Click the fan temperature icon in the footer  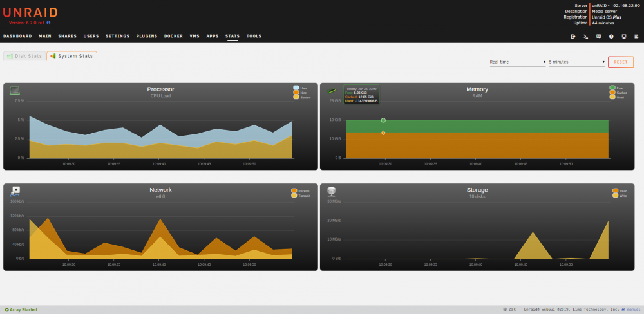pos(504,309)
